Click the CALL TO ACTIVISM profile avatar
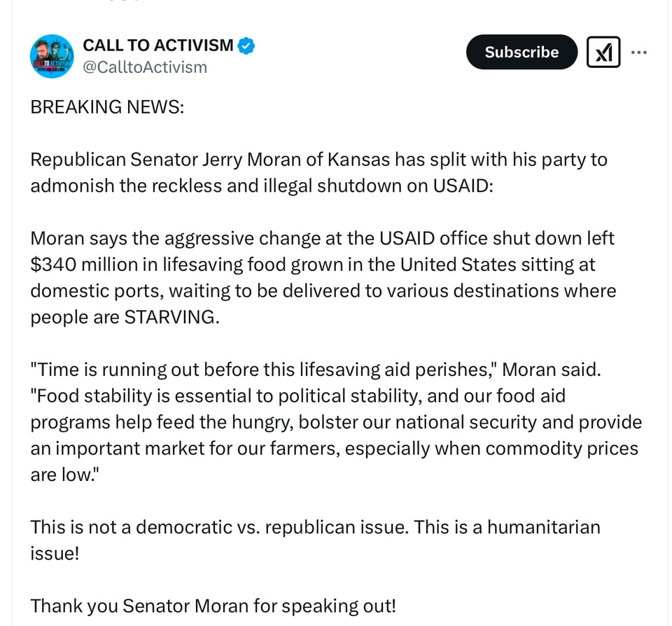672x626 pixels. click(52, 57)
